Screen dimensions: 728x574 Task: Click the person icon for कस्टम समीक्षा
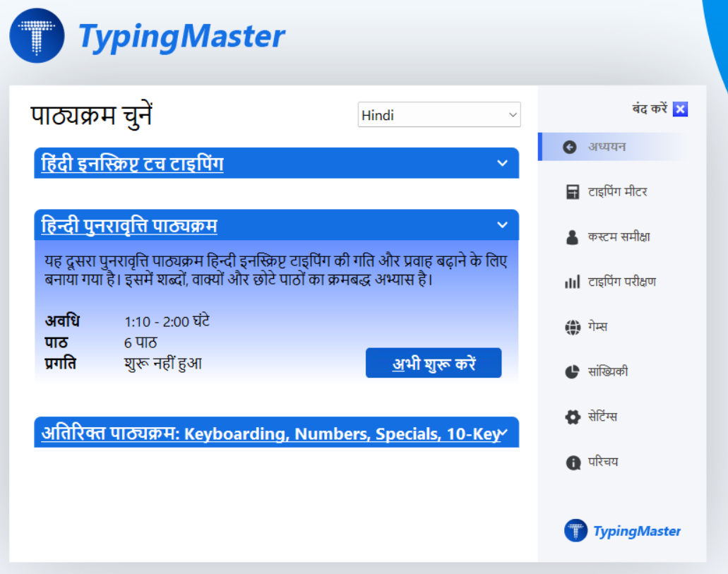[x=573, y=237]
